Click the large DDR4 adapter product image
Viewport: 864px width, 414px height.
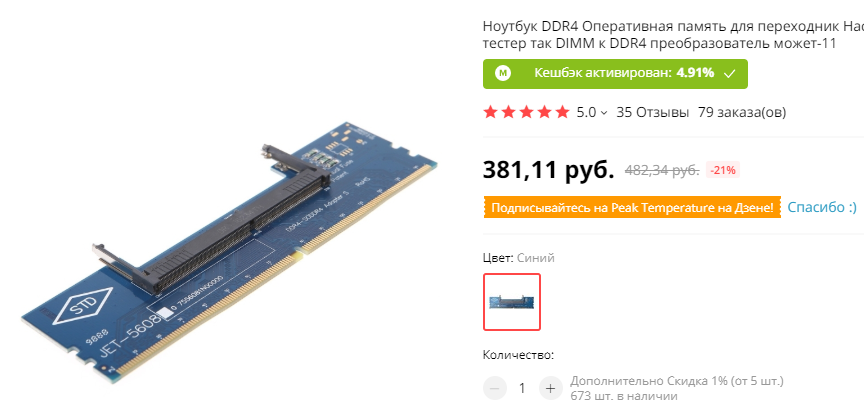(x=229, y=251)
